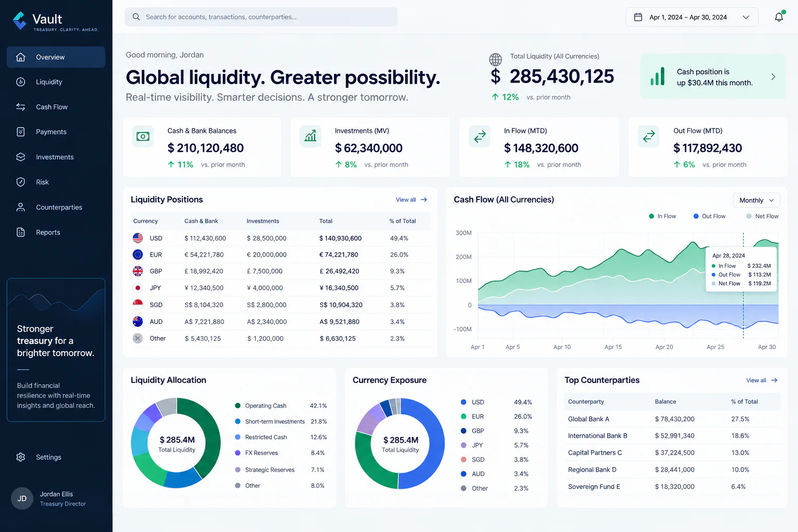The width and height of the screenshot is (798, 532).
Task: Click the Reports document icon
Action: pyautogui.click(x=21, y=232)
